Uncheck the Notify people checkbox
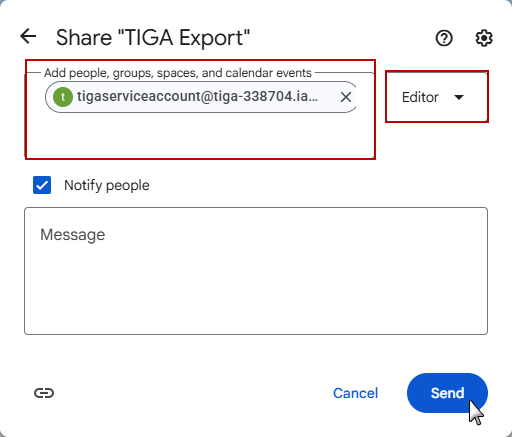This screenshot has height=437, width=512. point(42,185)
